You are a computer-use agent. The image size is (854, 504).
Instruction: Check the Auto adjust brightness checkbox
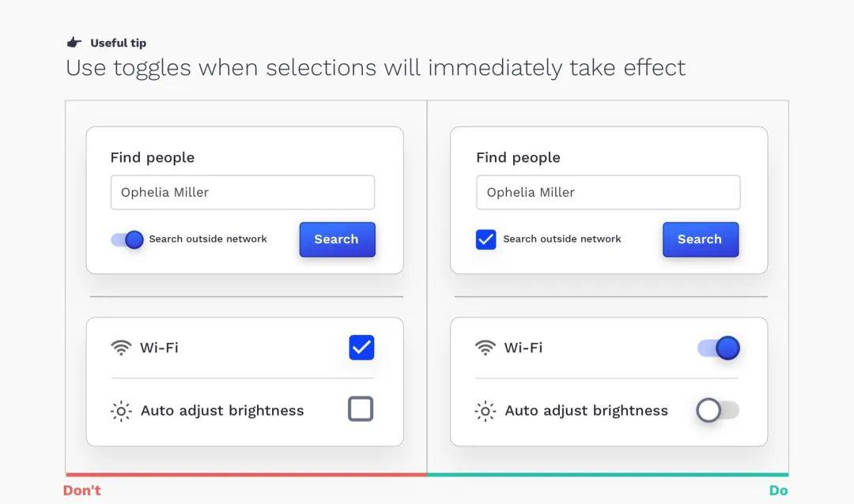[x=361, y=408]
